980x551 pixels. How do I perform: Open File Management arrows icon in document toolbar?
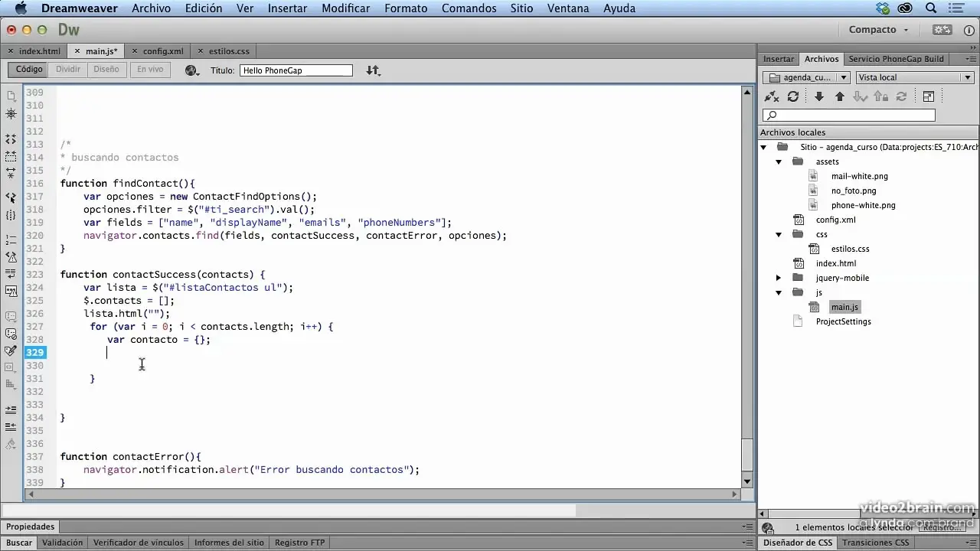[373, 70]
